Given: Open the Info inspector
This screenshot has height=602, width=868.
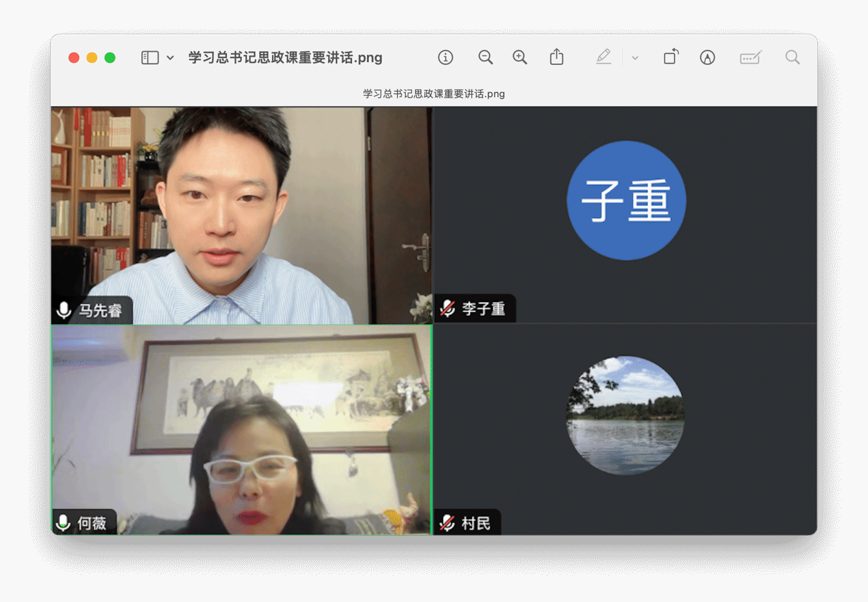Looking at the screenshot, I should (446, 58).
